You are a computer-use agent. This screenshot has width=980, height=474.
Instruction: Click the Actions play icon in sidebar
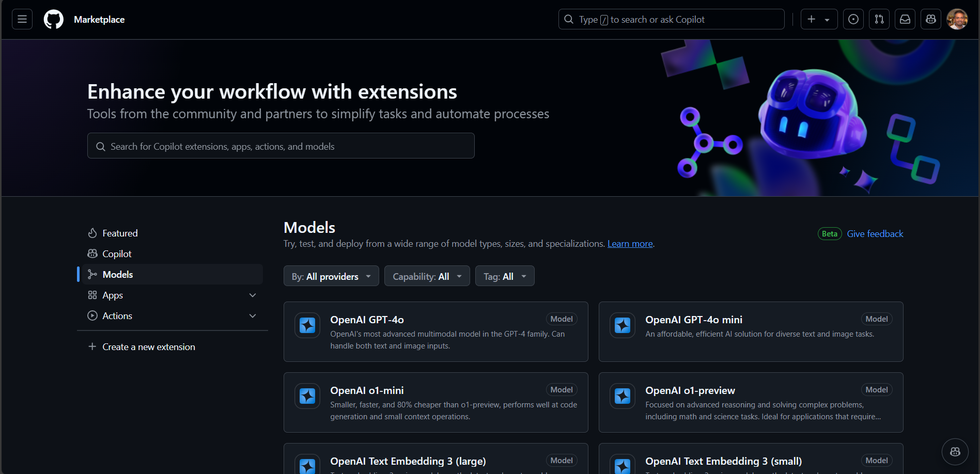(x=92, y=315)
